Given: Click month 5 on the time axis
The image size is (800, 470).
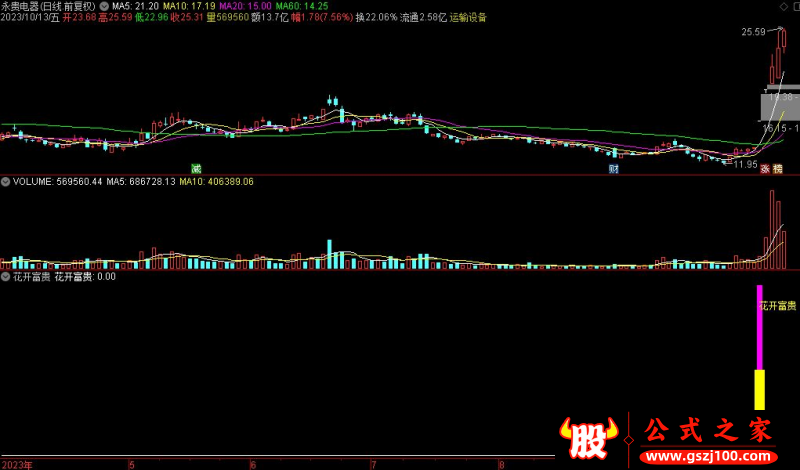Looking at the screenshot, I should tap(132, 465).
